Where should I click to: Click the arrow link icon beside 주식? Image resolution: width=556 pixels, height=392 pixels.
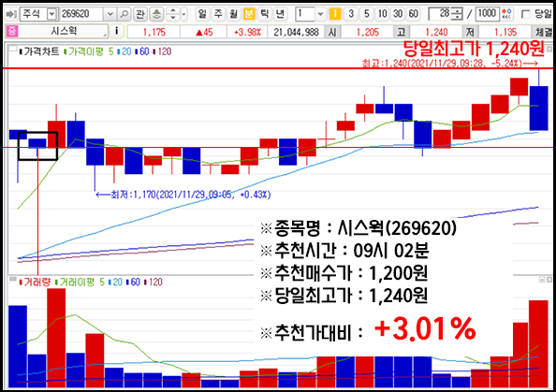coord(11,14)
